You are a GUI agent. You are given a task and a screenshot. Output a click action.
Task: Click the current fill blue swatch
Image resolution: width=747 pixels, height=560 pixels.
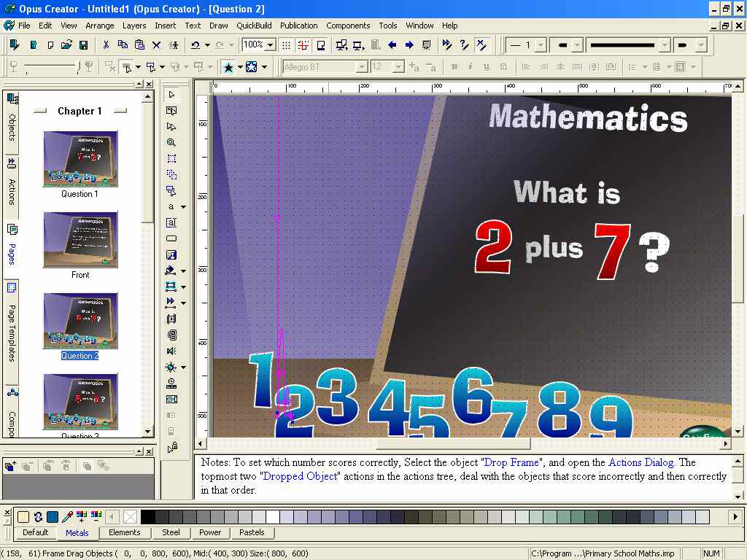click(53, 517)
